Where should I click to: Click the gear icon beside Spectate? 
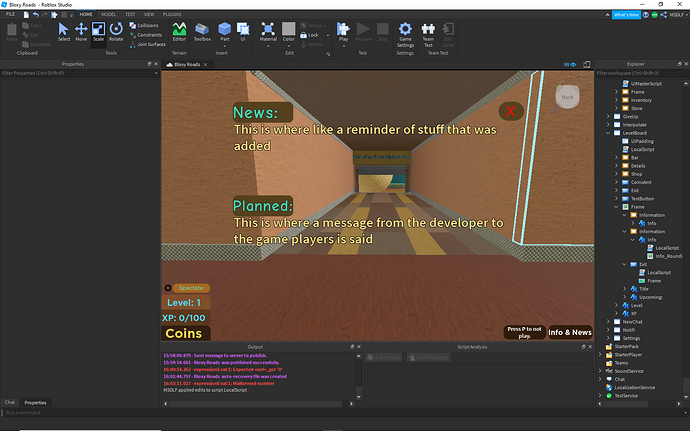168,288
